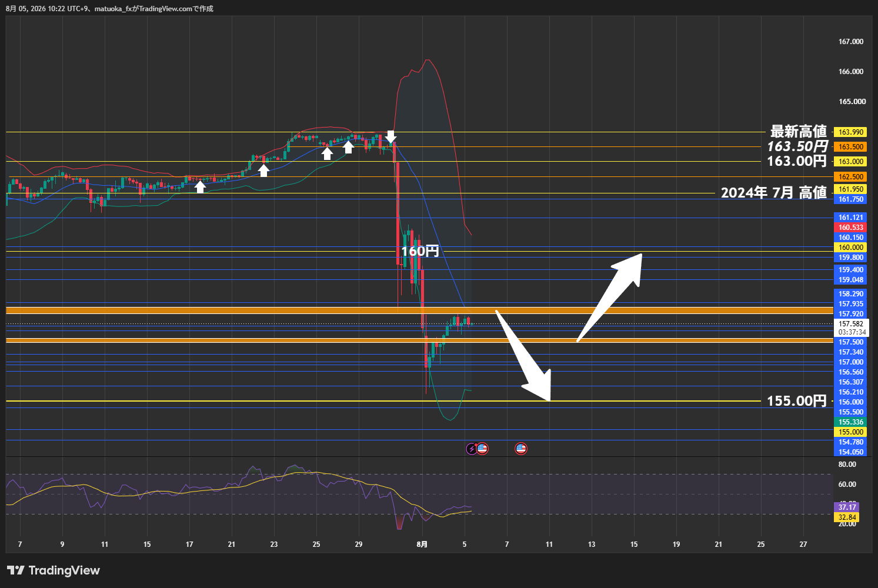Click the 159.400 price label
Viewport: 878px width, 588px height.
850,270
